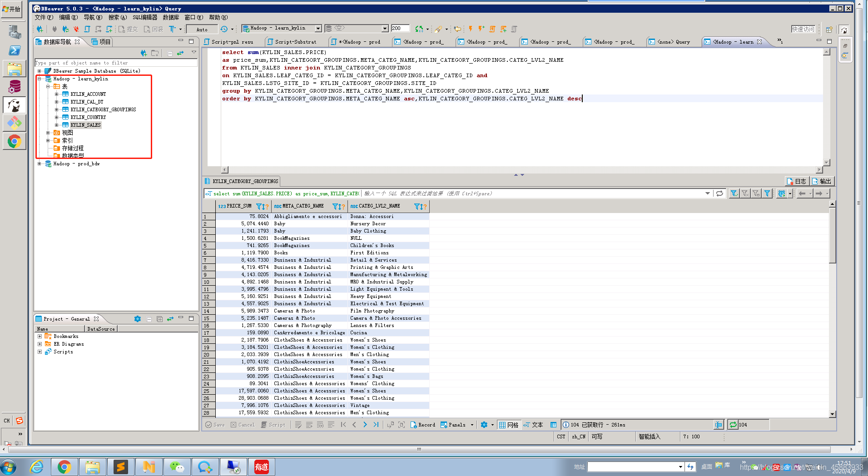Select KYLIN_CAL_DT table
Viewport: 868px width, 476px height.
coord(87,102)
